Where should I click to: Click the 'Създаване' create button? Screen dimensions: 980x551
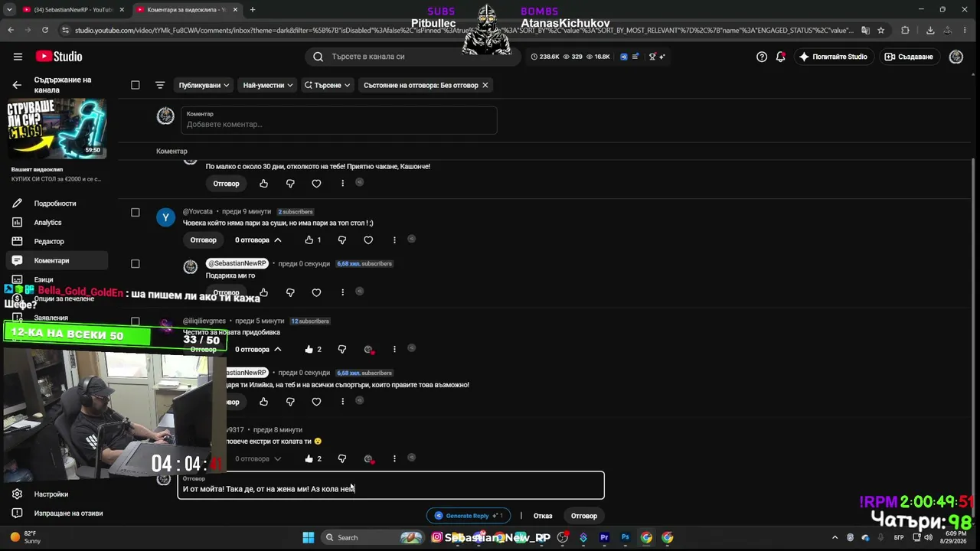click(x=909, y=57)
